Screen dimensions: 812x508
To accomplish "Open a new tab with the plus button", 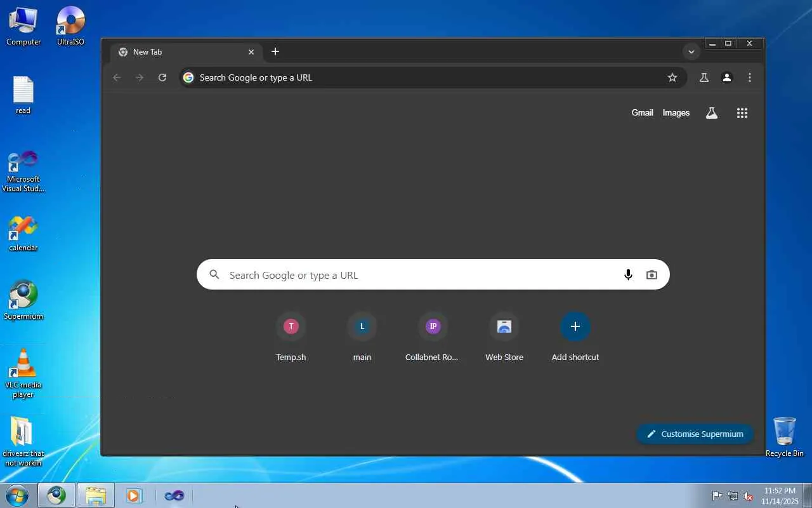I will 275,51.
